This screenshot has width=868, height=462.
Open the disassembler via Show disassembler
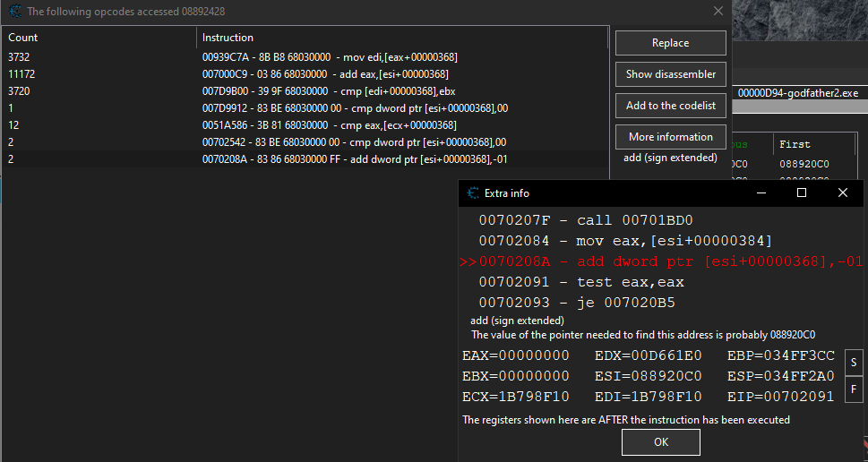[670, 74]
